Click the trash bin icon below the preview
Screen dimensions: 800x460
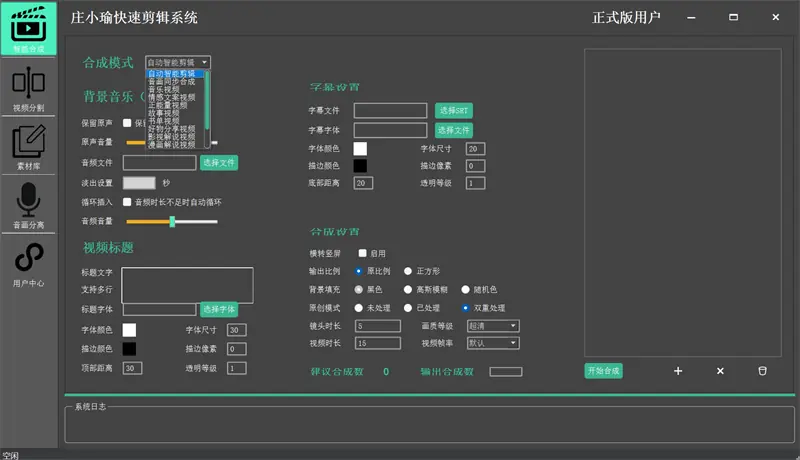tap(762, 371)
